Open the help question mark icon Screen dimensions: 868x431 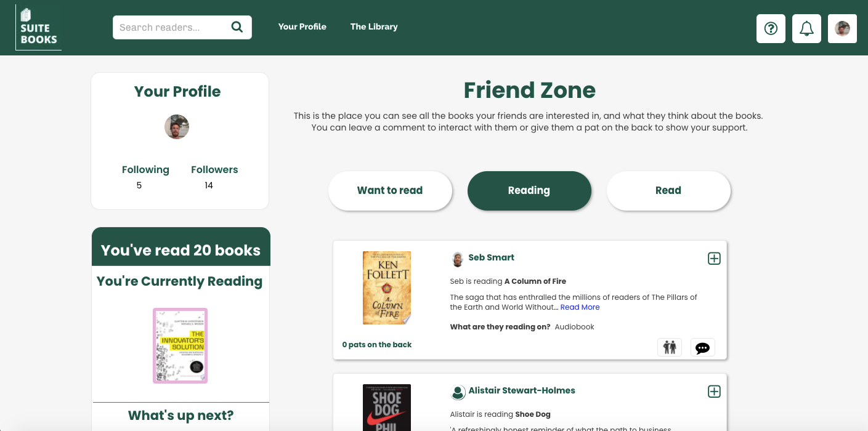click(771, 28)
